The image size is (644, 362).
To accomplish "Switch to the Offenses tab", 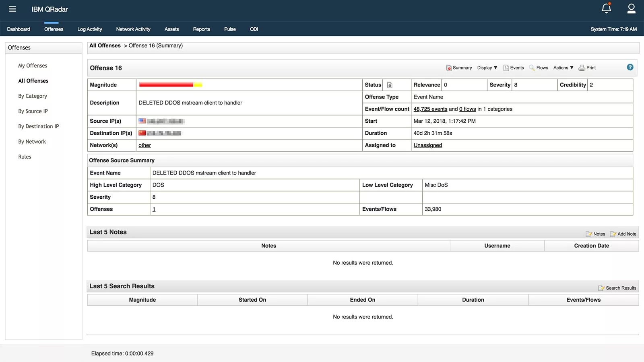I will pos(54,29).
